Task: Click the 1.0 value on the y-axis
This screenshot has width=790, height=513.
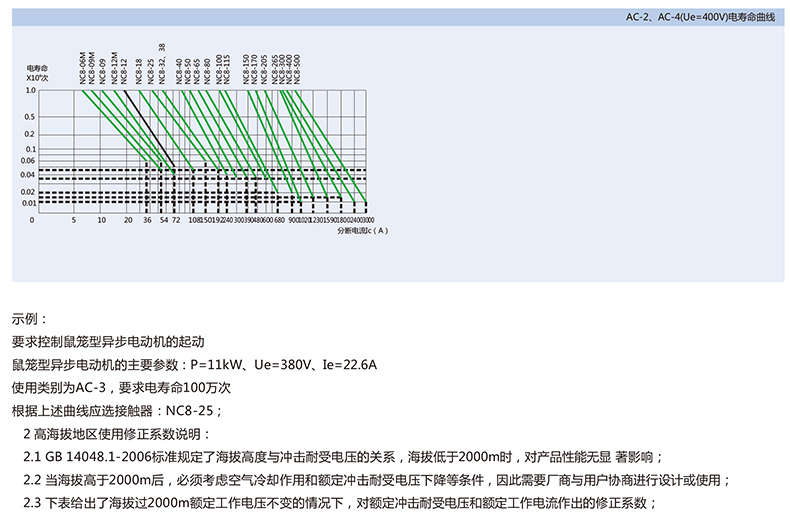Action: coord(30,90)
